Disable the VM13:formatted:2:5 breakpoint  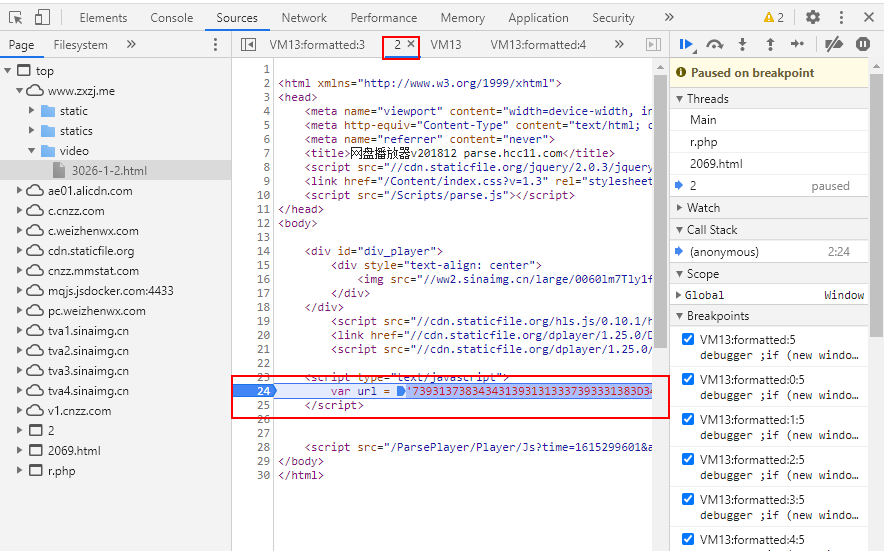(688, 460)
